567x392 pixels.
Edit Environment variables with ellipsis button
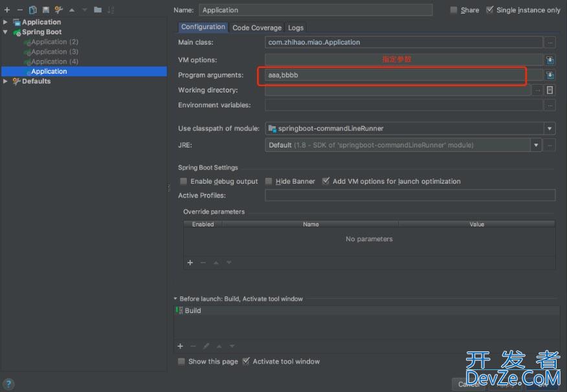point(550,105)
